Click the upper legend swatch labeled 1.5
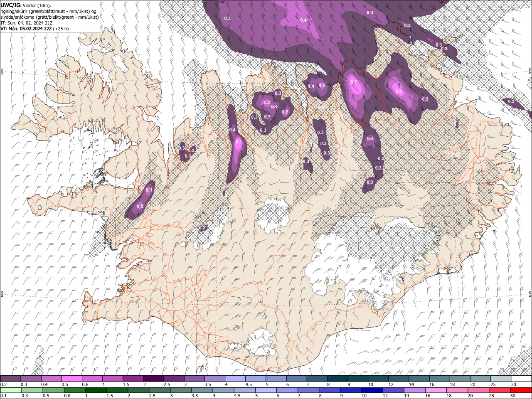Viewport: 532px width, 399px height. click(x=133, y=378)
